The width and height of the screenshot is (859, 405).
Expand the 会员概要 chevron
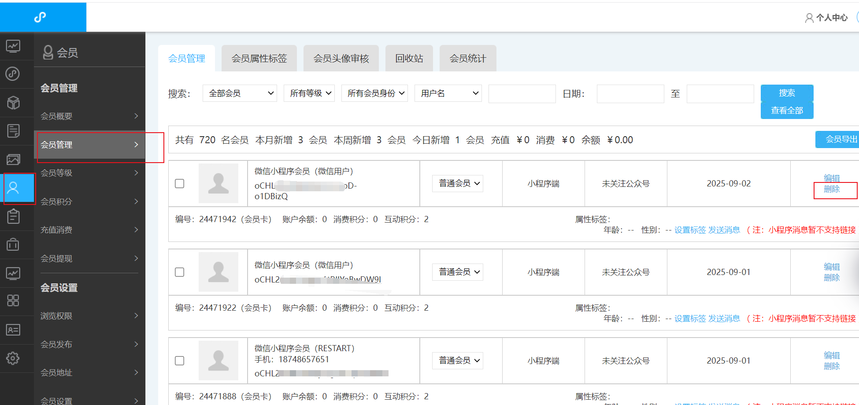coord(136,116)
